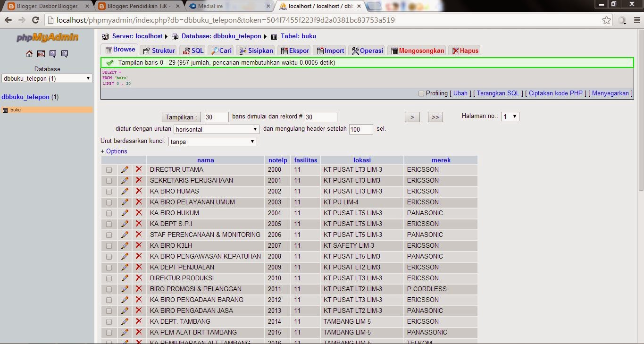The height and width of the screenshot is (344, 644).
Task: Open phpMyAdmin home icon in sidebar
Action: [29, 54]
